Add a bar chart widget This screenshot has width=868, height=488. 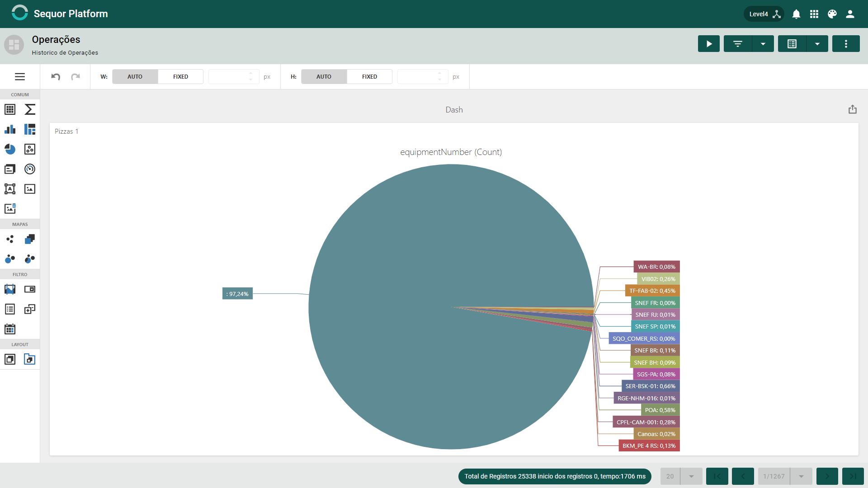[x=10, y=129]
